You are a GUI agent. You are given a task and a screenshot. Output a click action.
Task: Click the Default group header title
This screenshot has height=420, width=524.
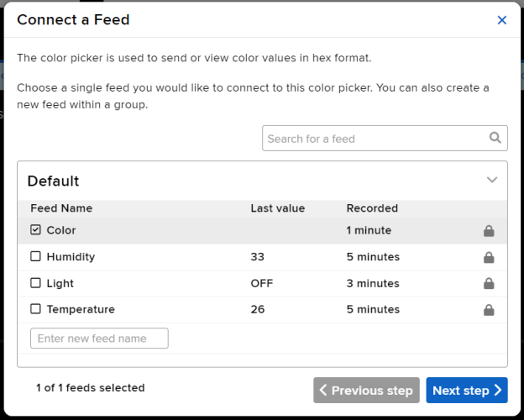point(53,181)
